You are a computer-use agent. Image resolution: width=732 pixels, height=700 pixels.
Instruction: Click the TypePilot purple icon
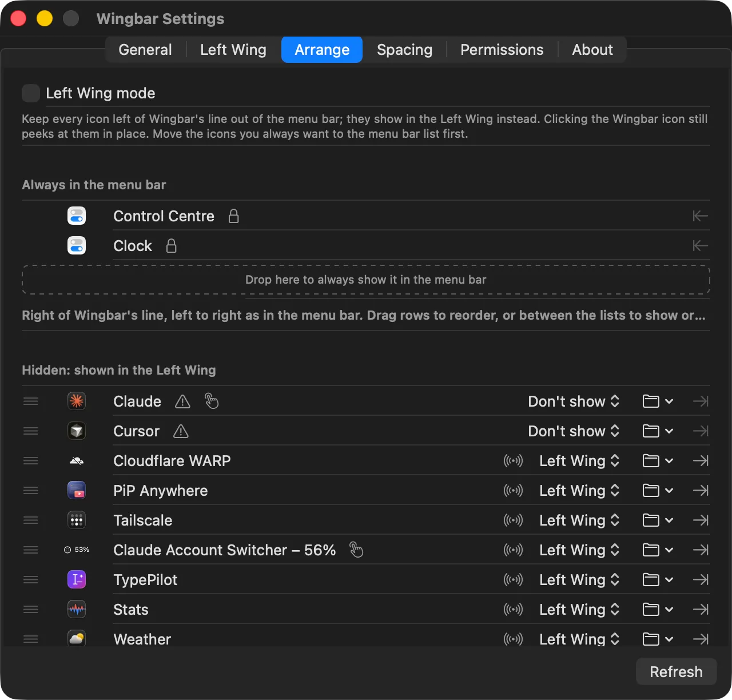click(x=77, y=579)
